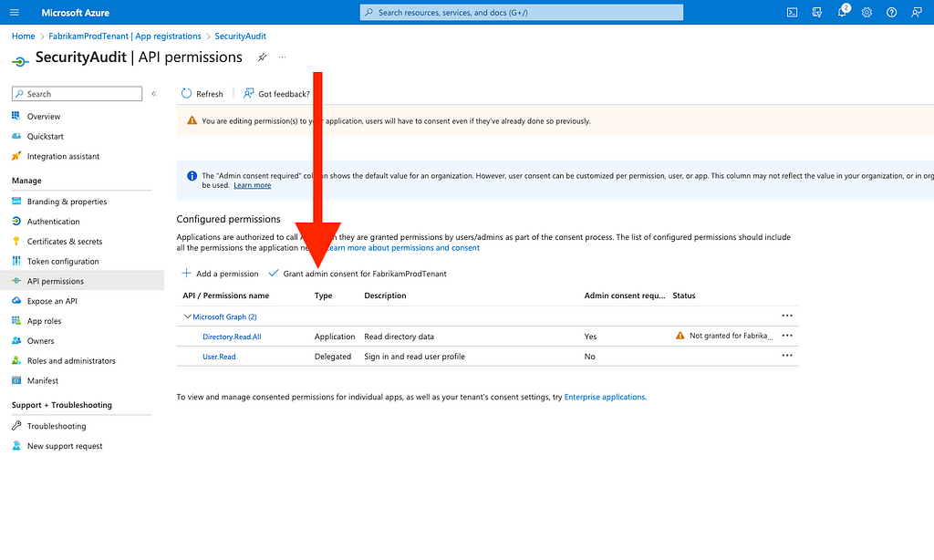This screenshot has width=934, height=560.
Task: Open portal settings gear
Action: click(x=867, y=13)
